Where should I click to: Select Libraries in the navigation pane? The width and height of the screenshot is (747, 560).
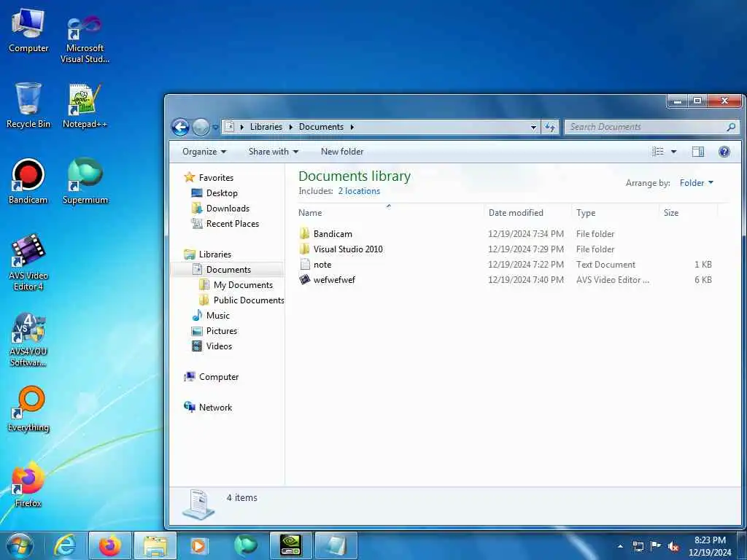point(215,254)
